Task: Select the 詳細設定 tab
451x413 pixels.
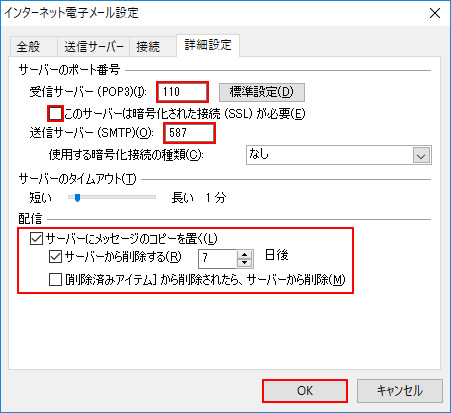Action: [x=208, y=45]
